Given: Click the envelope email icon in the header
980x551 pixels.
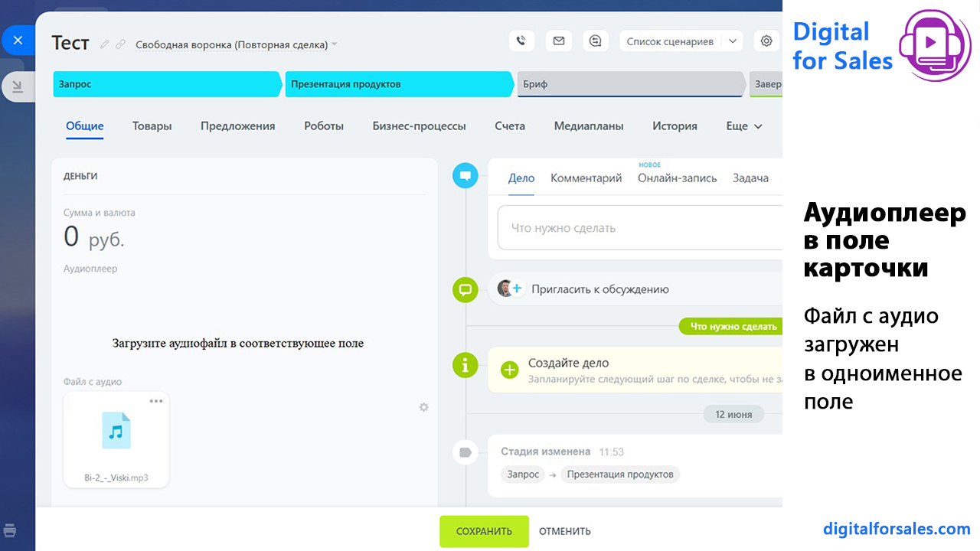Looking at the screenshot, I should coord(559,41).
